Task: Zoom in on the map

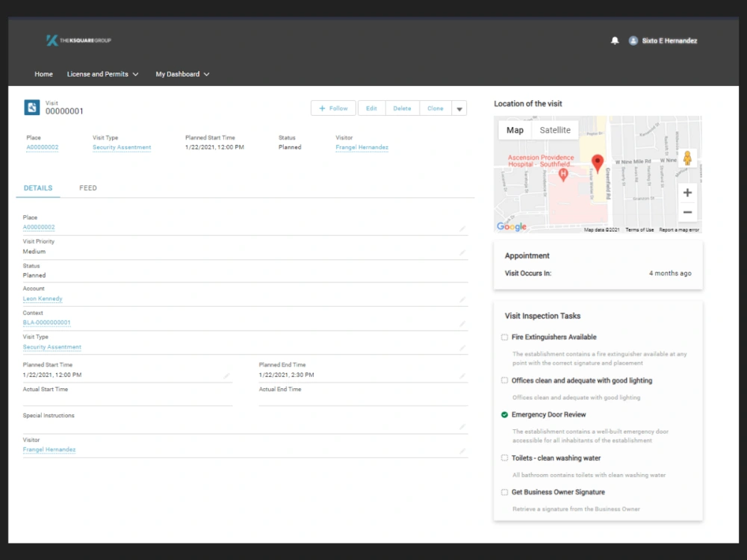Action: [x=687, y=193]
